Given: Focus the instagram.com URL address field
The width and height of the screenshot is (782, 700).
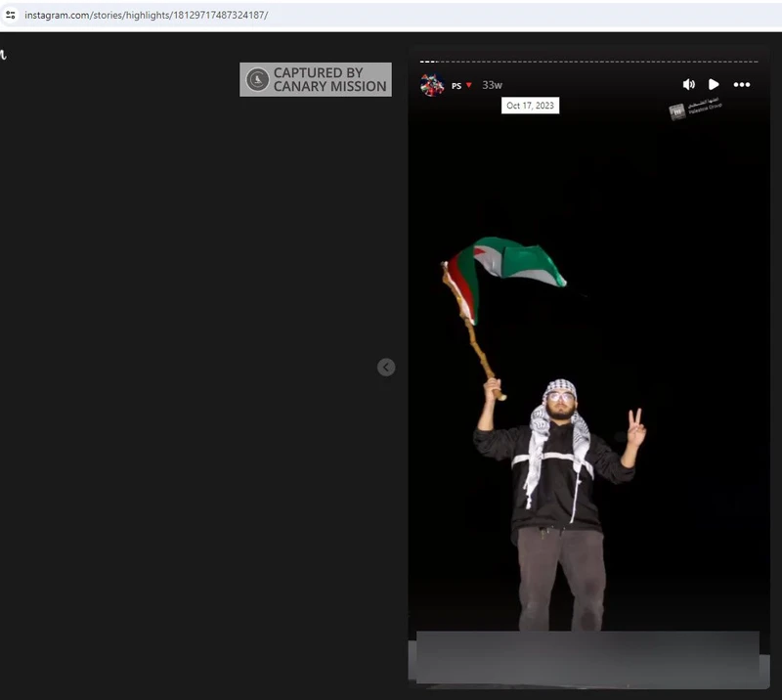Looking at the screenshot, I should coord(147,15).
